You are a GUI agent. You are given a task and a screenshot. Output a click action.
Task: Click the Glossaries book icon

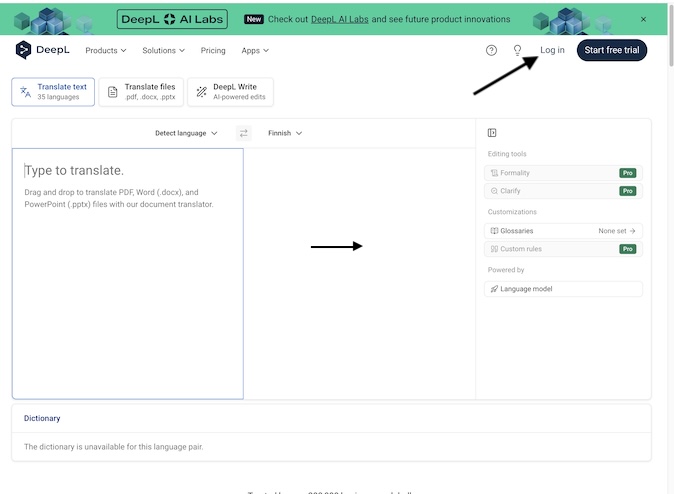(x=494, y=231)
